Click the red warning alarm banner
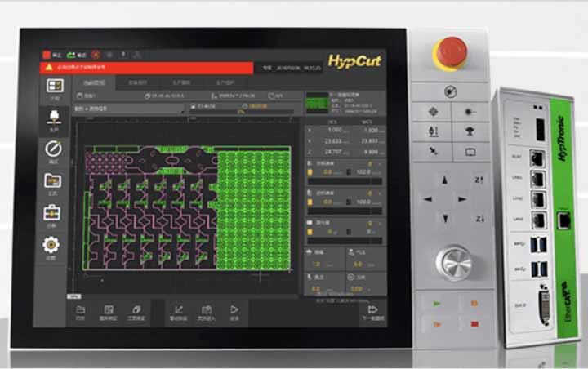The width and height of the screenshot is (588, 369). (147, 68)
